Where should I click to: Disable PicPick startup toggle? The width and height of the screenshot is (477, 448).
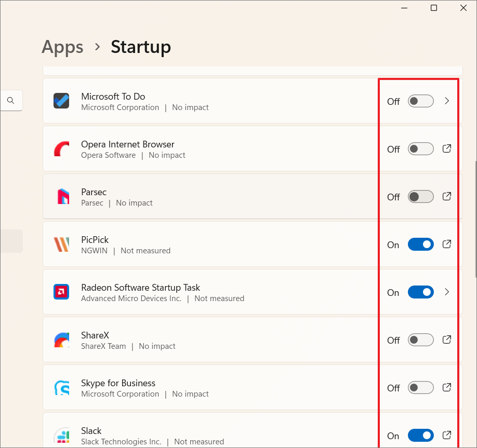pos(420,245)
